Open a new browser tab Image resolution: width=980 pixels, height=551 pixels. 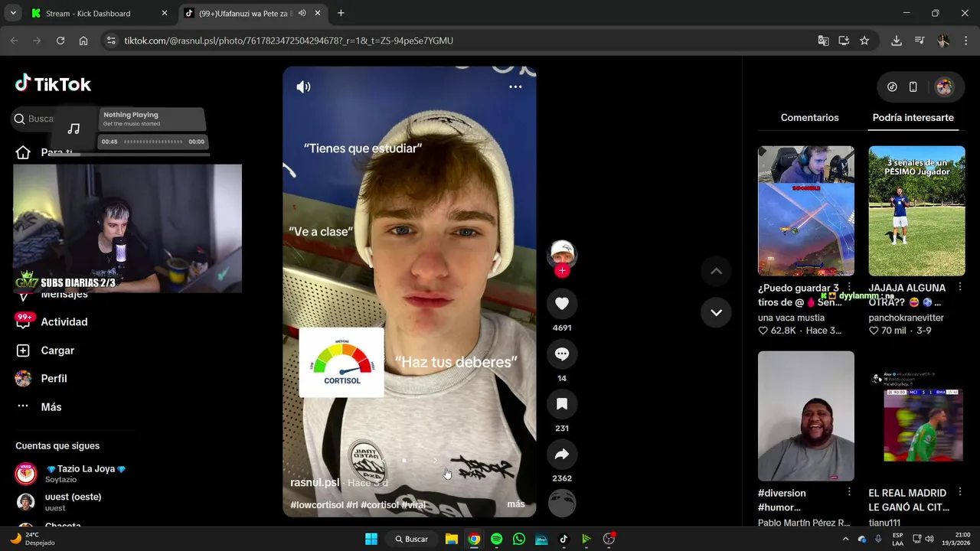point(341,13)
